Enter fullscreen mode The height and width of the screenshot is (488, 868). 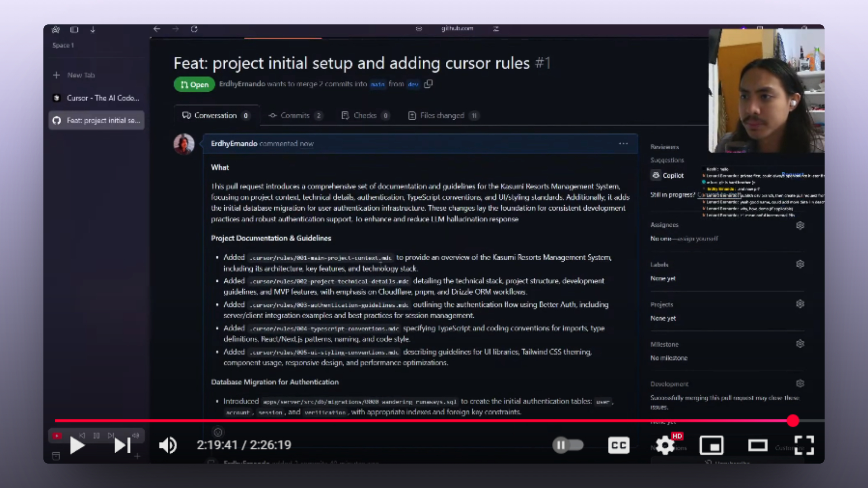pyautogui.click(x=804, y=446)
